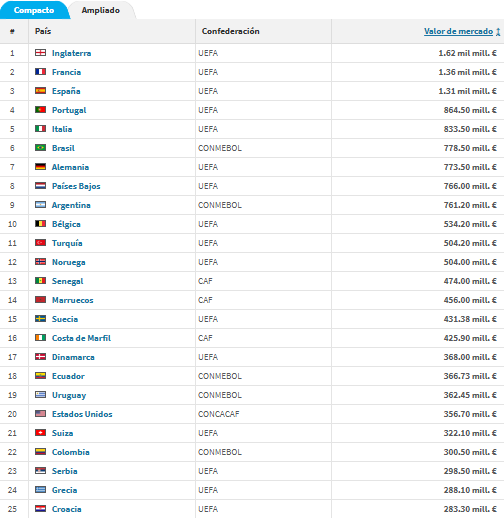Click the Italy flag icon
This screenshot has height=518, width=504.
(x=40, y=129)
